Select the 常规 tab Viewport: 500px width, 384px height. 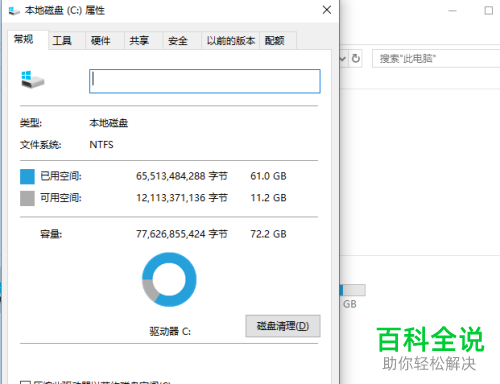(28, 40)
